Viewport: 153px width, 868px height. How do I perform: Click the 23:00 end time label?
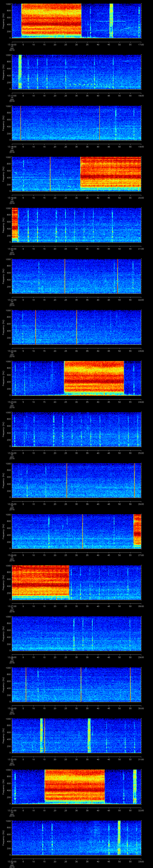[x=141, y=351]
